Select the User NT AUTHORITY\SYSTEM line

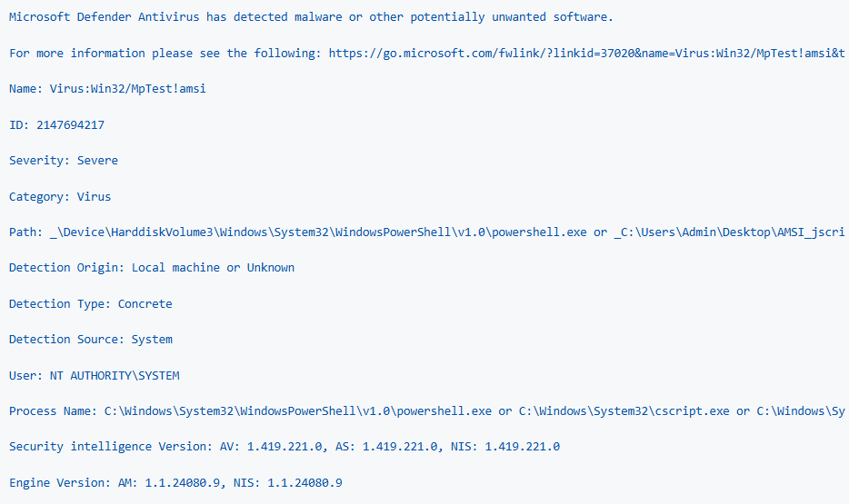click(95, 375)
